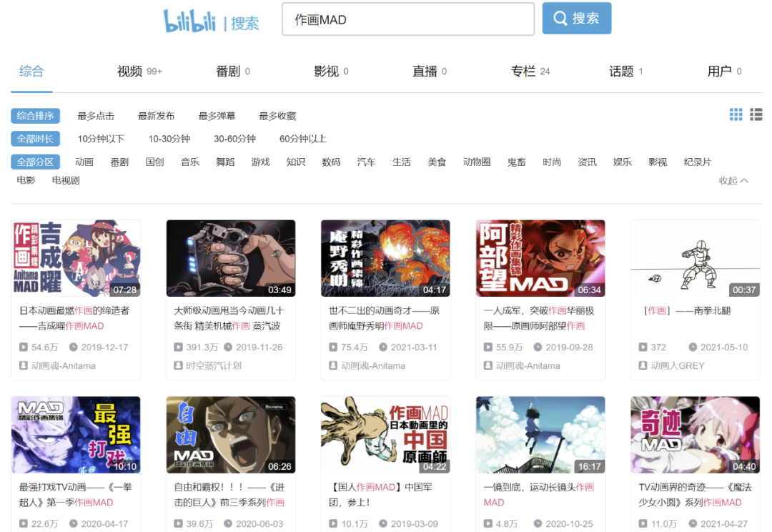Filter category to 游戏
772x532 pixels.
(260, 162)
